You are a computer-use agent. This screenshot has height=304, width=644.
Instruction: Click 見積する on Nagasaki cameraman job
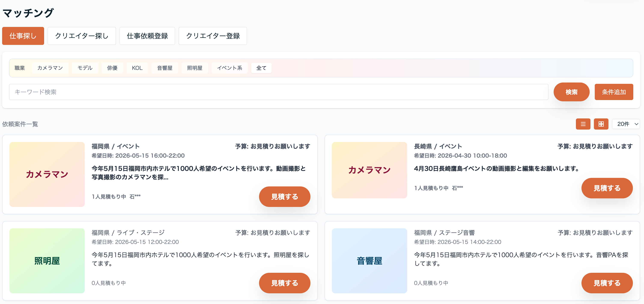pos(607,188)
